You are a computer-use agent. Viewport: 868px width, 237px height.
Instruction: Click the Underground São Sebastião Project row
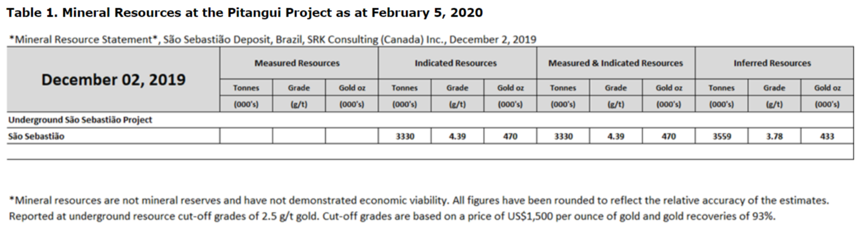(x=80, y=120)
